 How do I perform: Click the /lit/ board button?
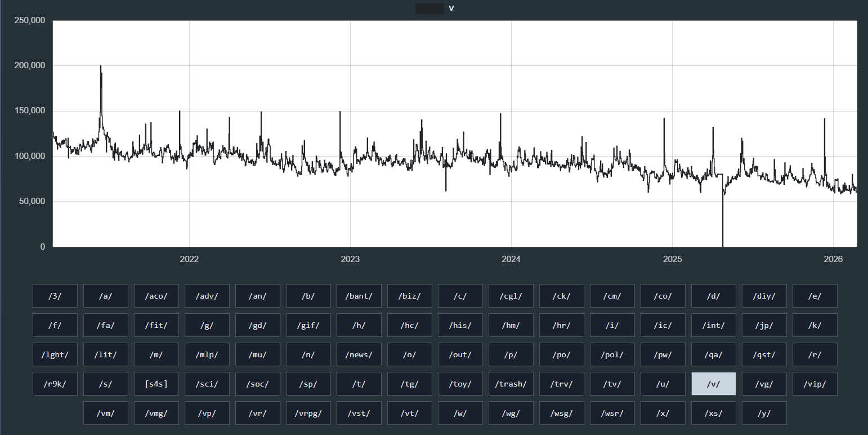106,354
